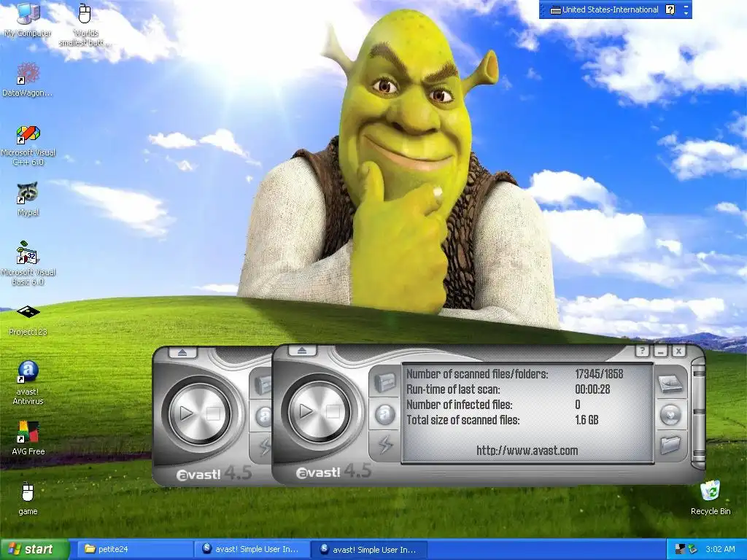Click United States-International language bar label

coord(611,9)
